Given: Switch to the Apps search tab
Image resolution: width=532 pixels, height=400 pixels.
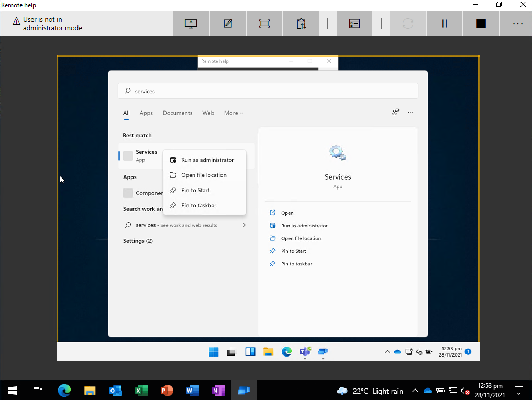Looking at the screenshot, I should click(x=146, y=113).
